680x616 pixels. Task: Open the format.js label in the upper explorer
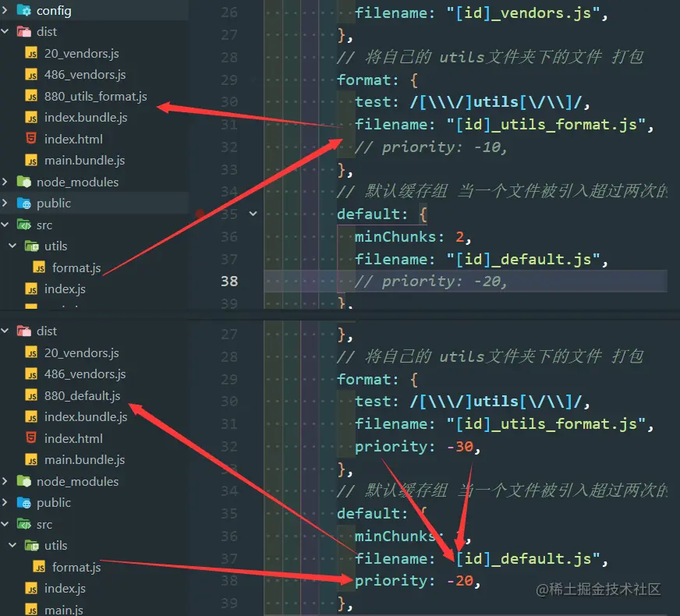pos(76,268)
